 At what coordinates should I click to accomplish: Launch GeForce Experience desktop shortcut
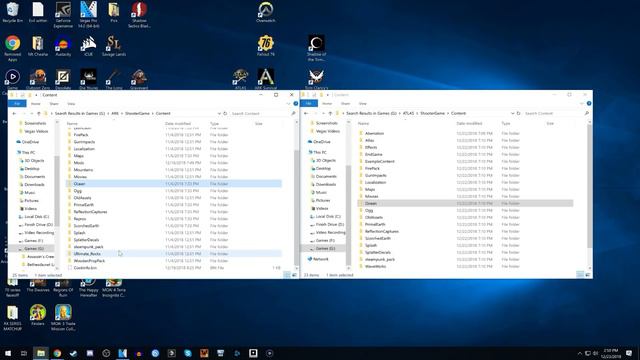click(x=63, y=15)
